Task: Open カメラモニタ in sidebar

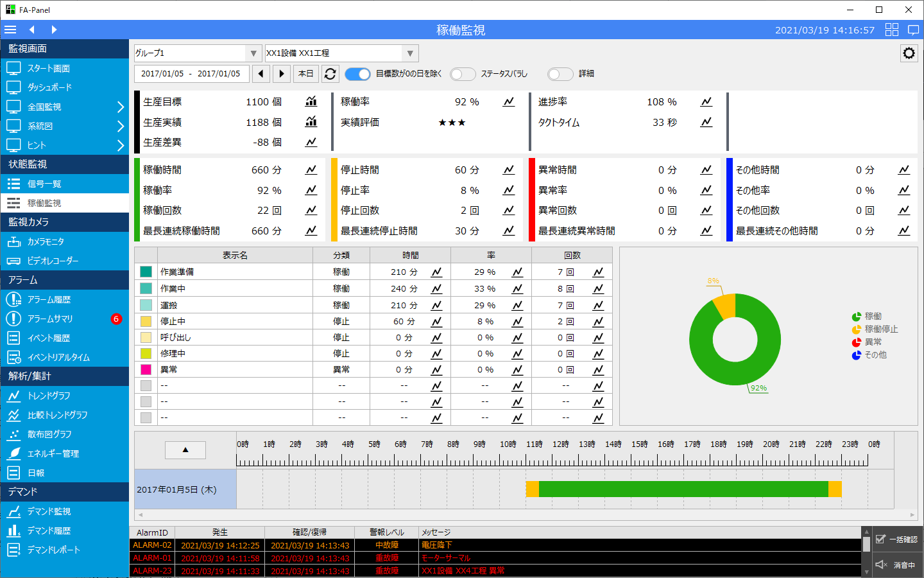Action: [x=64, y=241]
